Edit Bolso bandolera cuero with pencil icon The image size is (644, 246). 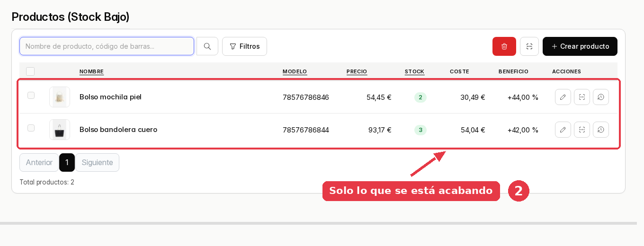(x=563, y=130)
